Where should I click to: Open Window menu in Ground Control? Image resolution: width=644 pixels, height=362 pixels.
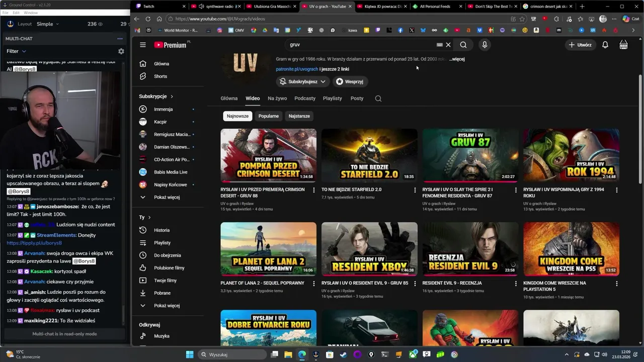pos(30,13)
